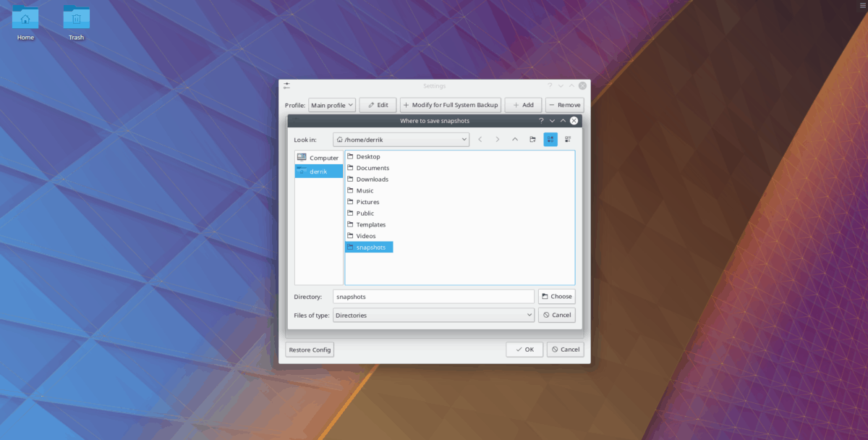Open the Look in location dropdown
868x440 pixels.
pyautogui.click(x=401, y=139)
